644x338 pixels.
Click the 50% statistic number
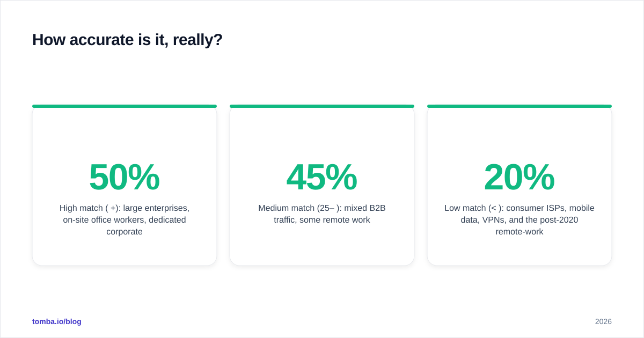pyautogui.click(x=125, y=177)
